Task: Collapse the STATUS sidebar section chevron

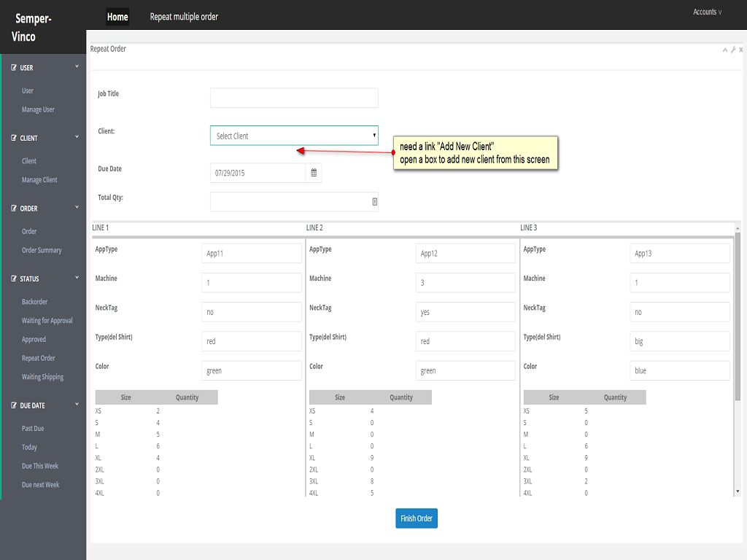Action: (77, 278)
